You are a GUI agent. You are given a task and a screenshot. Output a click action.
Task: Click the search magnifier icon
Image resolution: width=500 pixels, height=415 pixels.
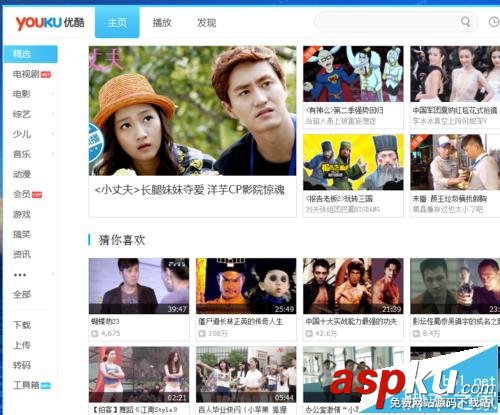[465, 22]
